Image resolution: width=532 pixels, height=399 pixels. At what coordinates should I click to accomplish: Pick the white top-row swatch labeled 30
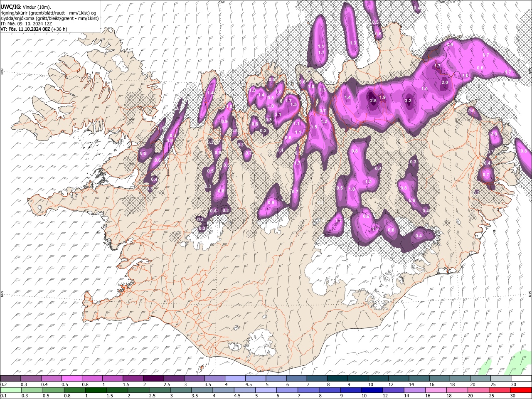pyautogui.click(x=522, y=378)
